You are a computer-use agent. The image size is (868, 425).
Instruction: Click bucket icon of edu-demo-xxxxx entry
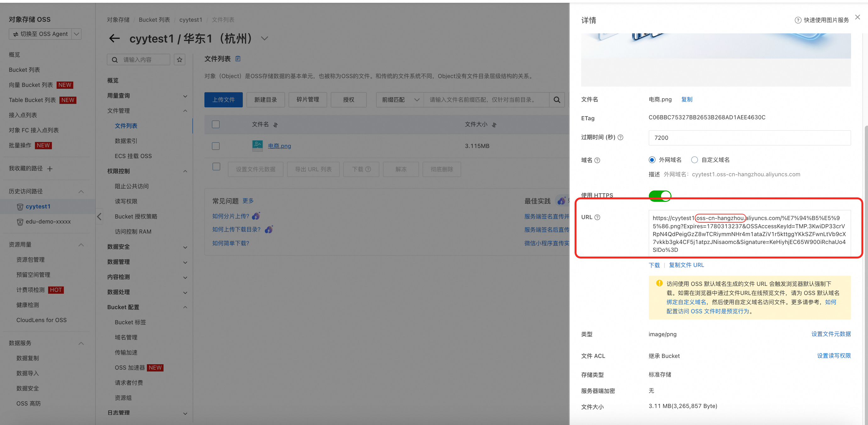pyautogui.click(x=20, y=222)
